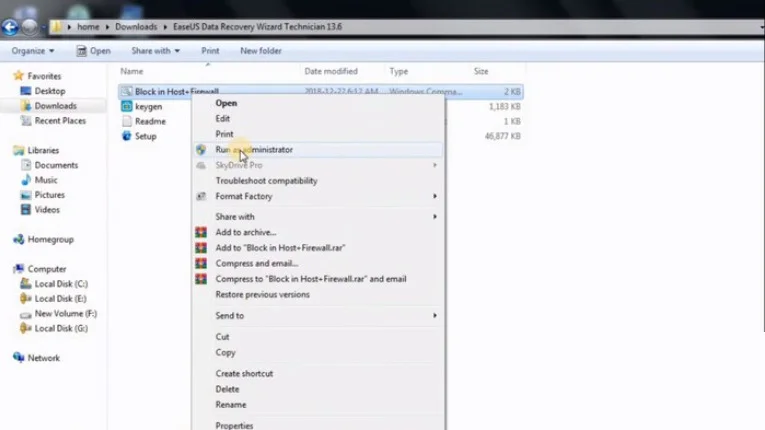
Task: Click the Favorites star icon
Action: pos(19,76)
